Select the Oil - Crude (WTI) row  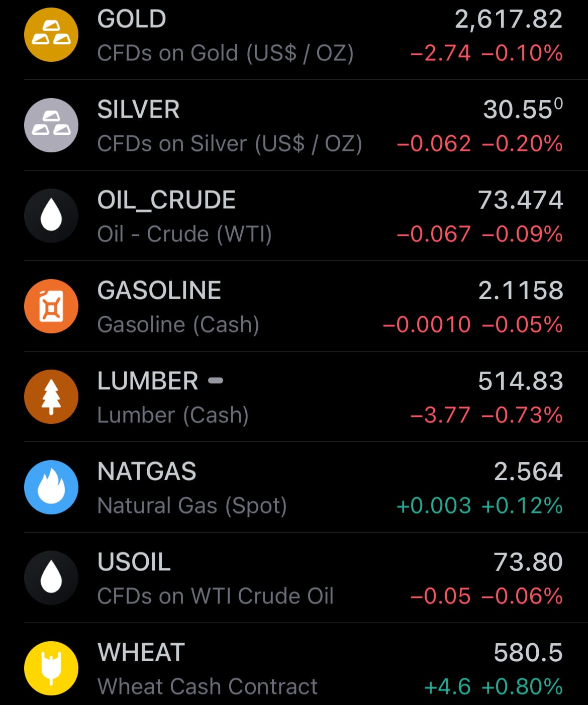click(x=306, y=216)
